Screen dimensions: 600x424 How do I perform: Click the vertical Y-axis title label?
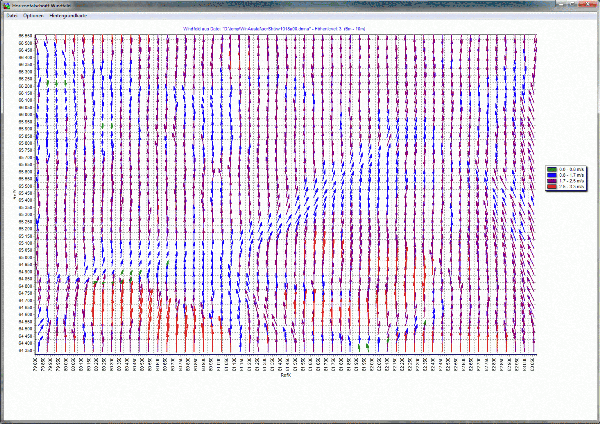pyautogui.click(x=14, y=195)
